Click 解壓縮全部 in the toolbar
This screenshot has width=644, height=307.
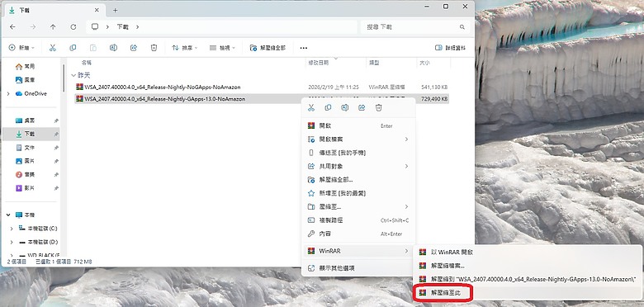[x=268, y=48]
